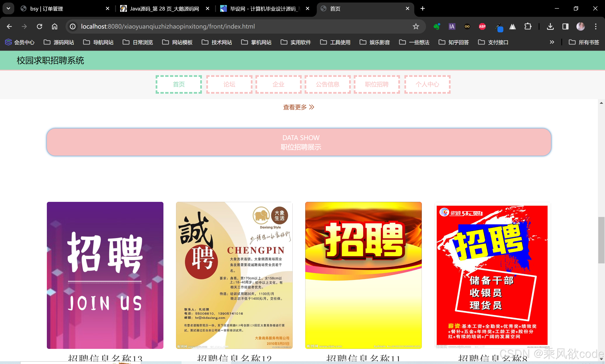Reload the current page
The width and height of the screenshot is (605, 364).
[39, 26]
